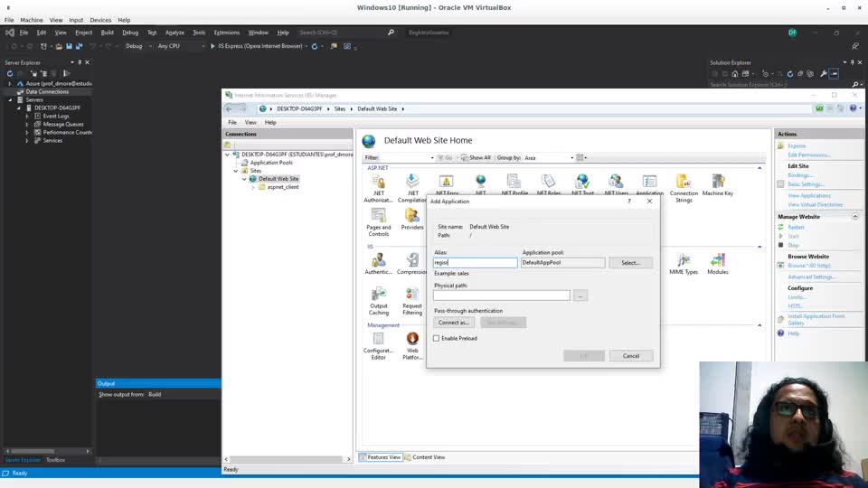Click the physical path browse button
Screen dimensions: 868x488
pos(580,296)
